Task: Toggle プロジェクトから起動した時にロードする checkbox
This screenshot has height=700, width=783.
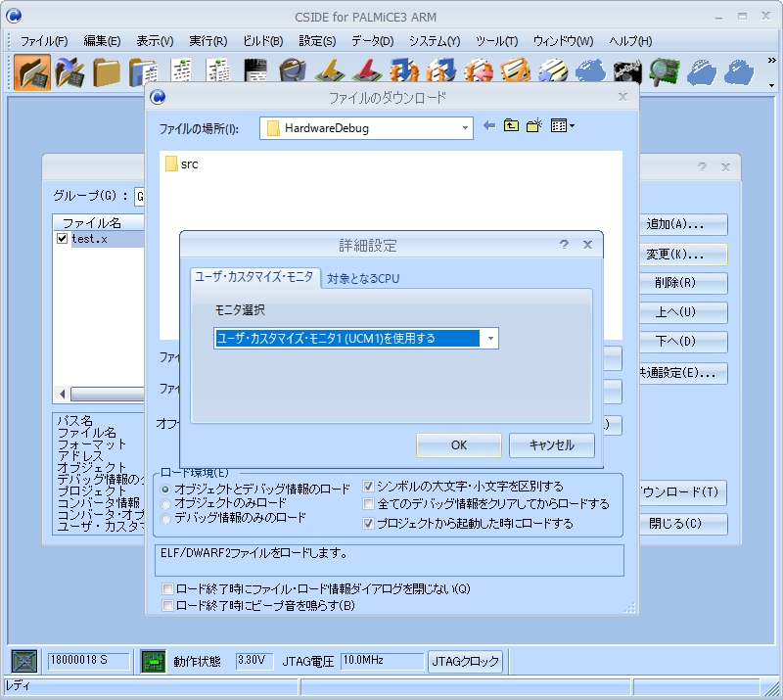Action: pyautogui.click(x=369, y=523)
